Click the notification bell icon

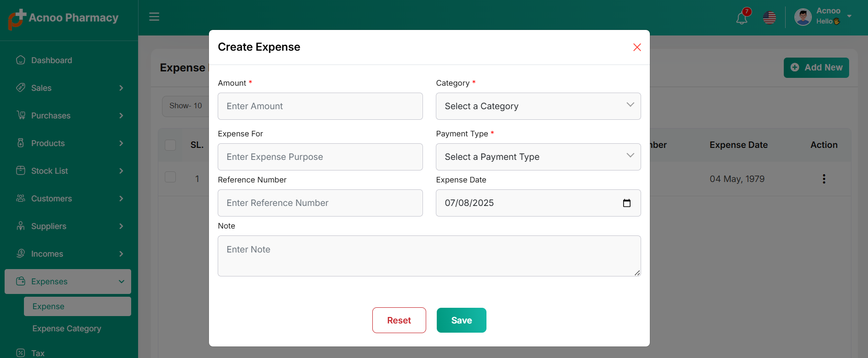pyautogui.click(x=741, y=18)
